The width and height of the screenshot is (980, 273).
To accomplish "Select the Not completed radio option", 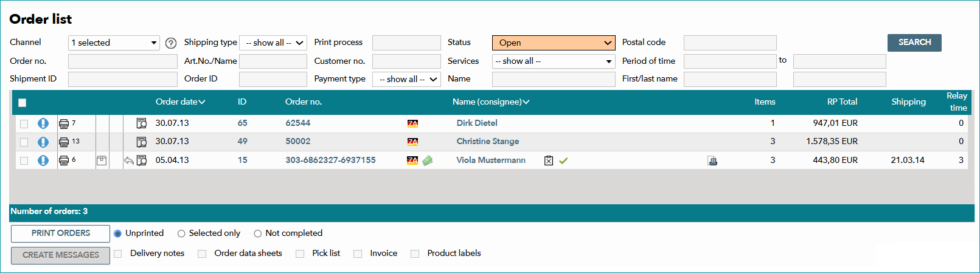I will coord(258,233).
